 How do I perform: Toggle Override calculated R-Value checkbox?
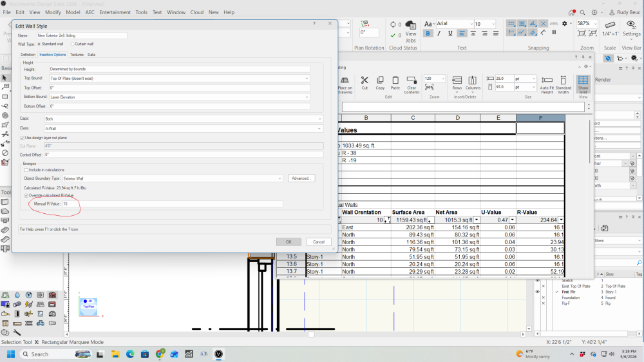(x=26, y=195)
